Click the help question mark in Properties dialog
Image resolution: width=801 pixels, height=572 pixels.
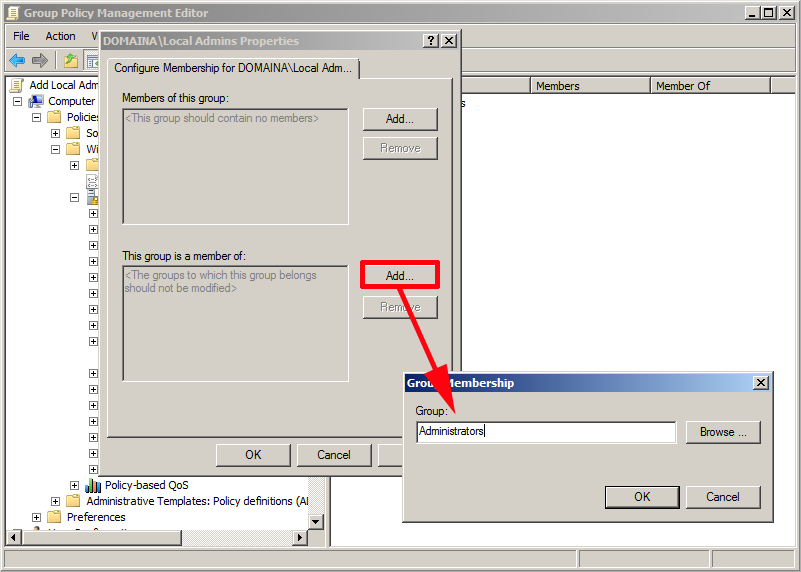431,40
